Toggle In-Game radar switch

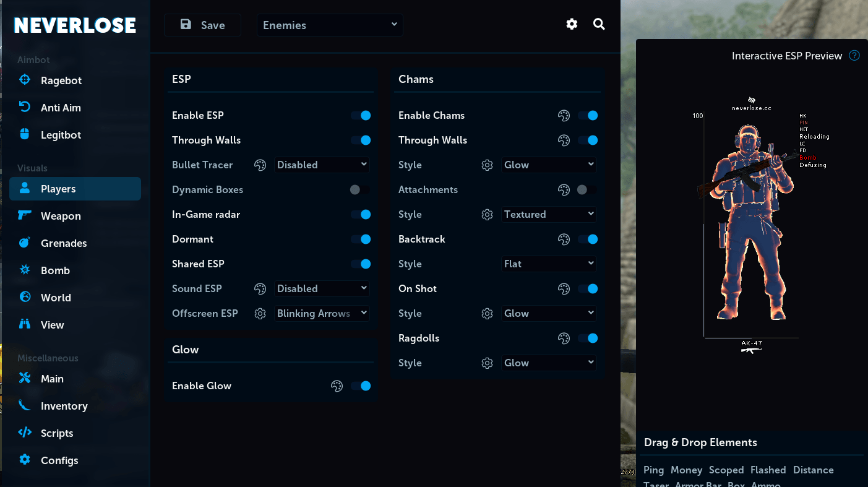pos(361,215)
